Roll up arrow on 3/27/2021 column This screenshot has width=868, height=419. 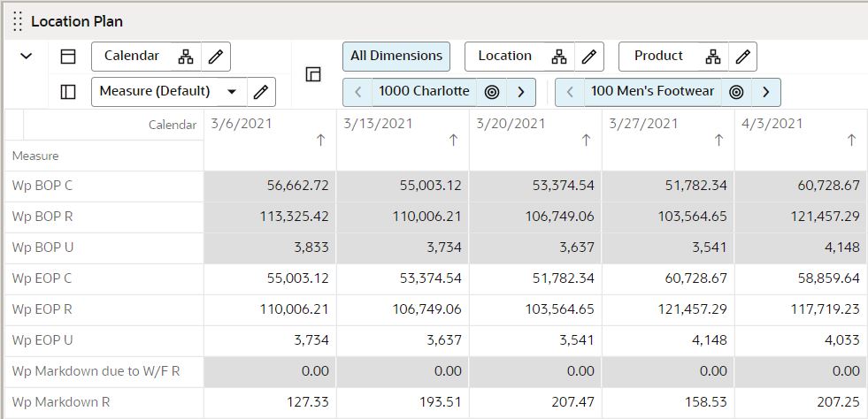tap(719, 141)
